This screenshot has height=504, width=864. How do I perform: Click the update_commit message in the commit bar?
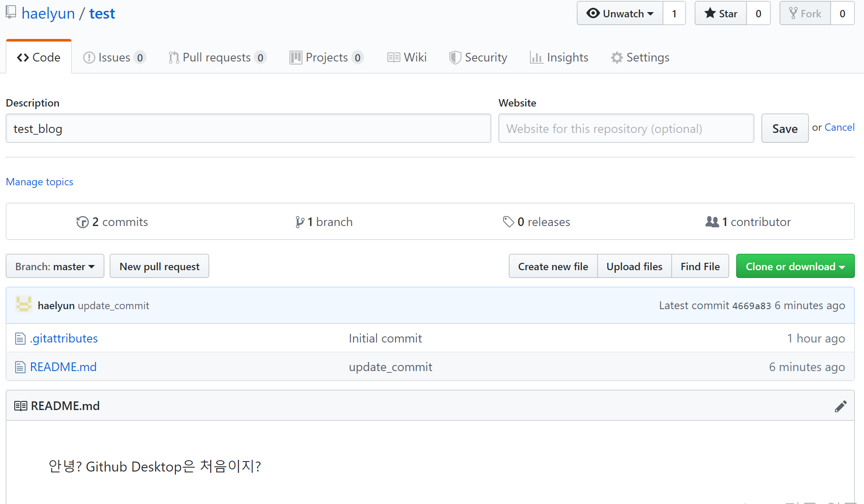tap(114, 306)
